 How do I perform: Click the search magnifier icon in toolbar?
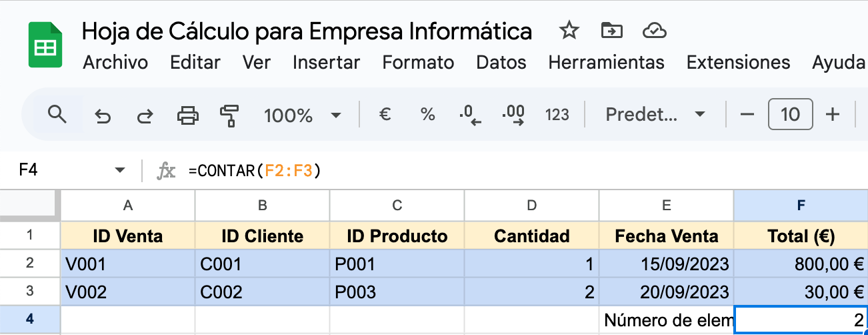point(58,115)
